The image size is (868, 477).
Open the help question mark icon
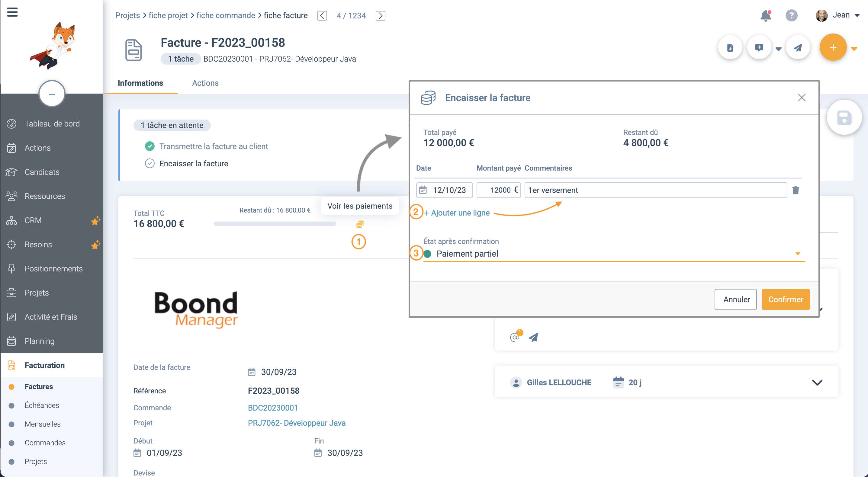[x=791, y=15]
